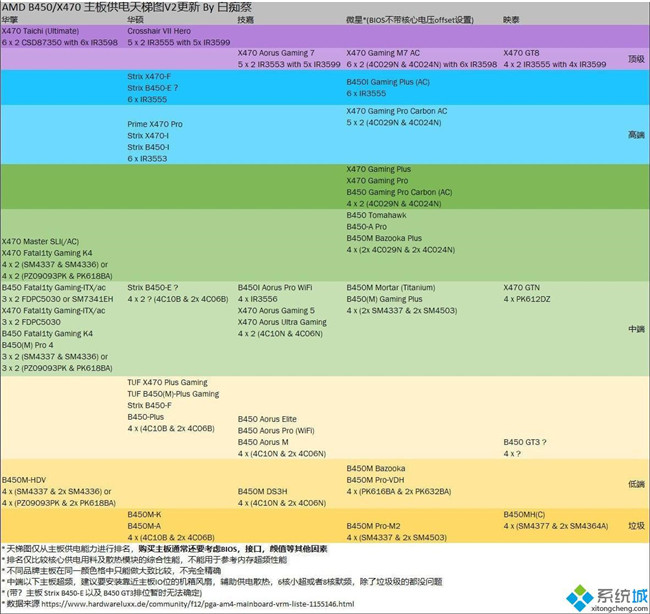Image resolution: width=650 pixels, height=614 pixels.
Task: Click 'X470 Gaming Pro Carbon AC' entry
Action: point(397,111)
